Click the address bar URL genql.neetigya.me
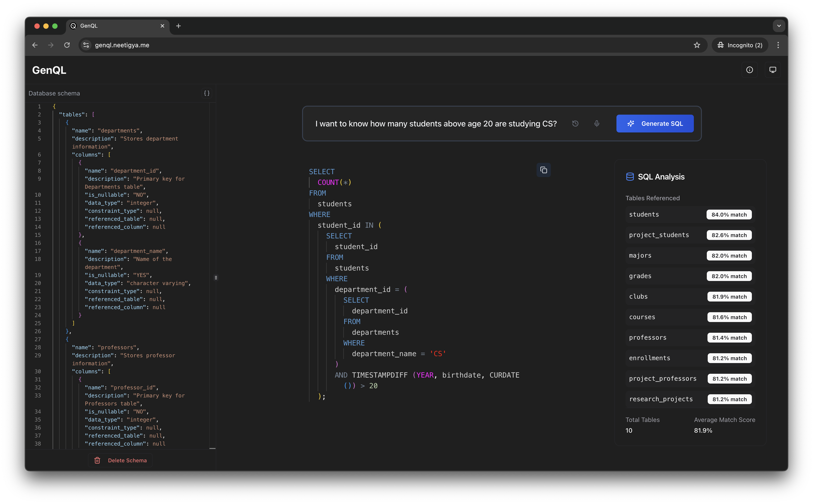The width and height of the screenshot is (813, 504). 122,45
